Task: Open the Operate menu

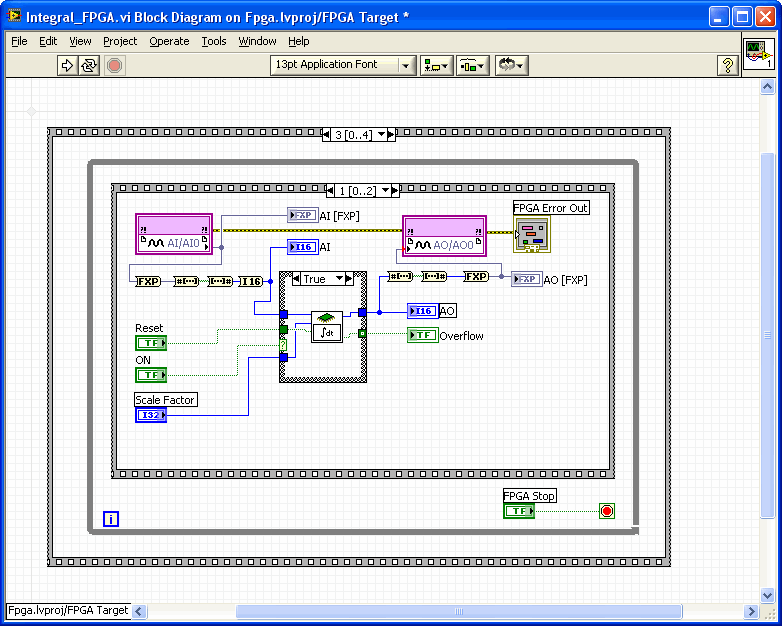Action: pyautogui.click(x=169, y=41)
